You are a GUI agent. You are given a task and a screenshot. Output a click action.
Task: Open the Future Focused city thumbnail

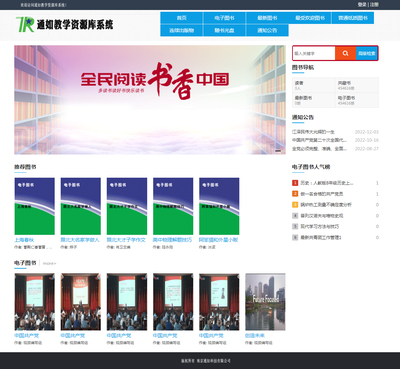[265, 302]
